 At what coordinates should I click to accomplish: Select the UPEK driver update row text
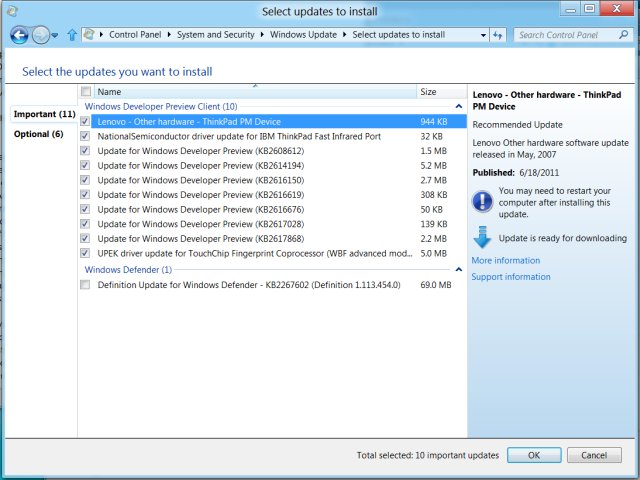[x=255, y=253]
